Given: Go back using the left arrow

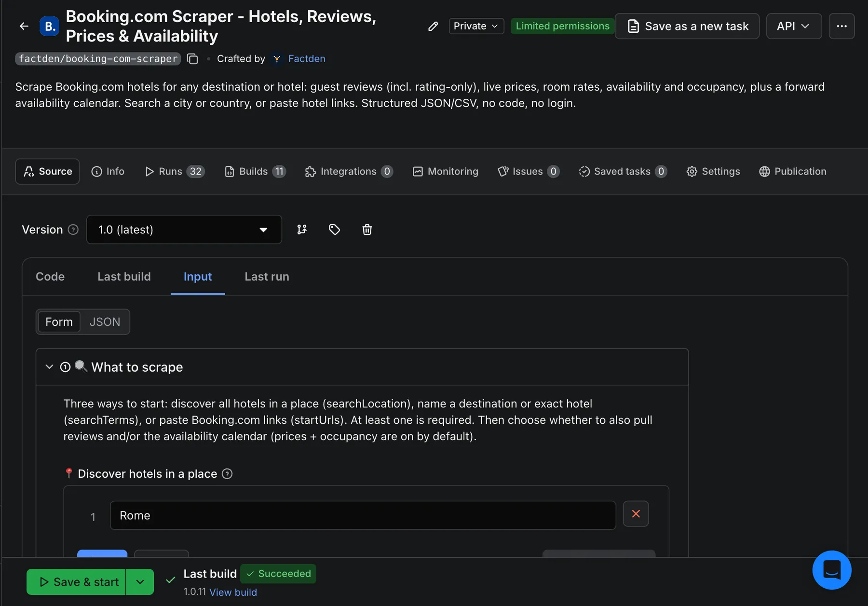Looking at the screenshot, I should point(24,26).
